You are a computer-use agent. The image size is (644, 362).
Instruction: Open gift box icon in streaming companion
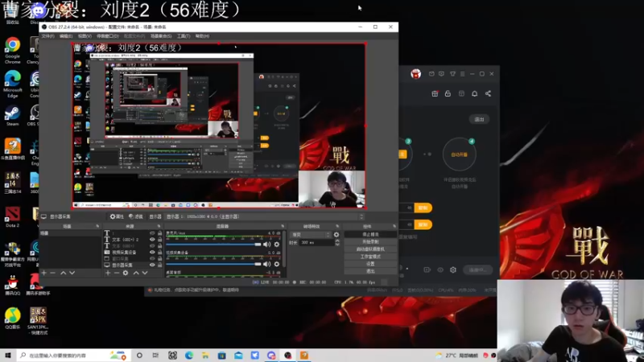pyautogui.click(x=435, y=93)
